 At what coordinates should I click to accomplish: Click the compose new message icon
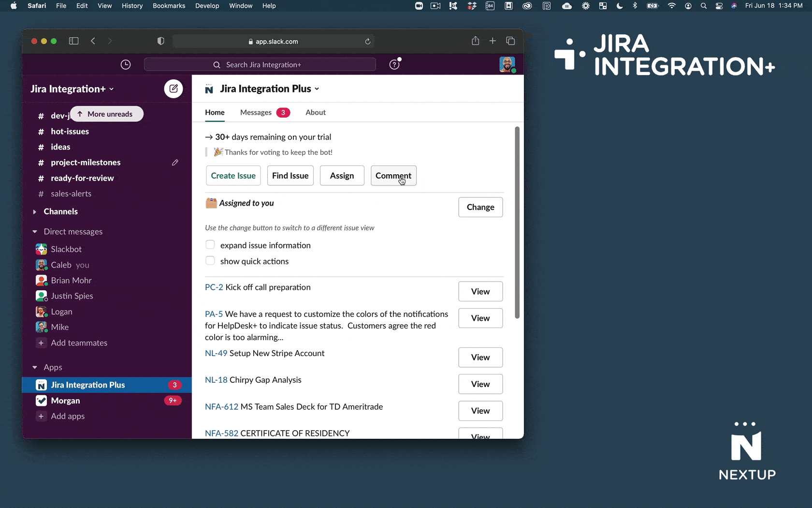point(174,89)
